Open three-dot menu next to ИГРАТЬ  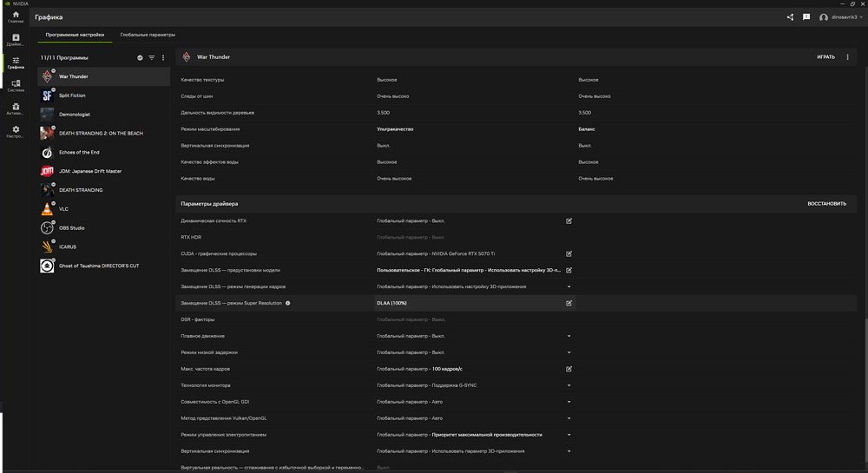click(x=848, y=57)
